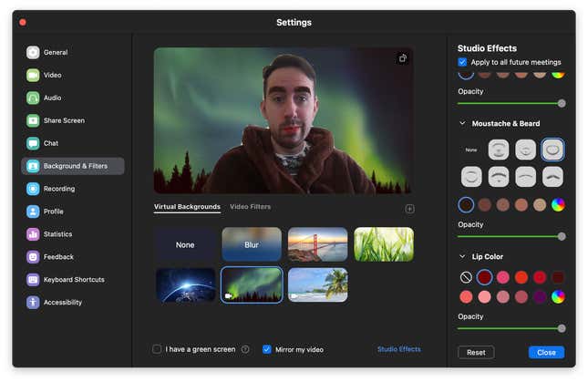Image resolution: width=588 pixels, height=382 pixels.
Task: Open rainbow custom lip color picker
Action: click(x=558, y=297)
